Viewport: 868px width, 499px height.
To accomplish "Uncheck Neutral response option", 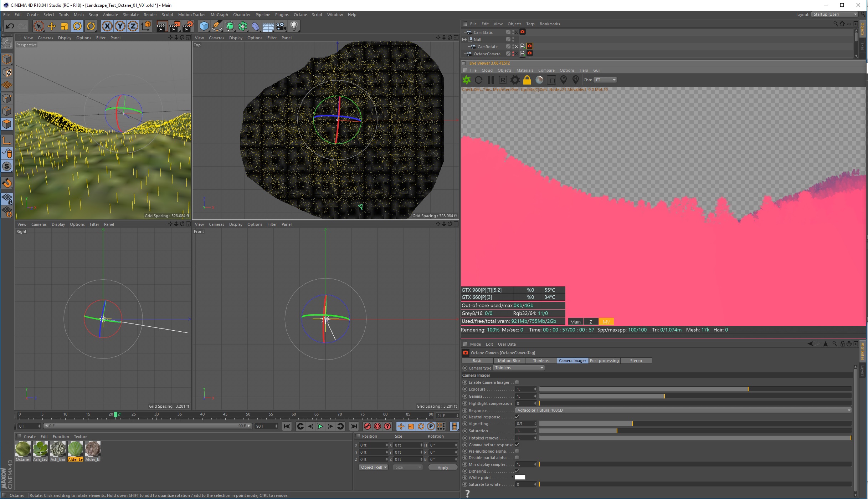I will (517, 417).
